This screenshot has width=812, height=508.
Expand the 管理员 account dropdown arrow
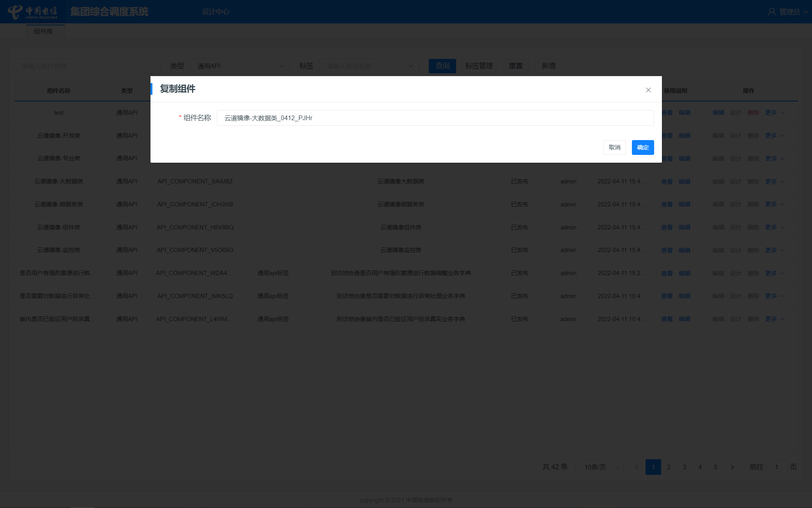coord(806,12)
